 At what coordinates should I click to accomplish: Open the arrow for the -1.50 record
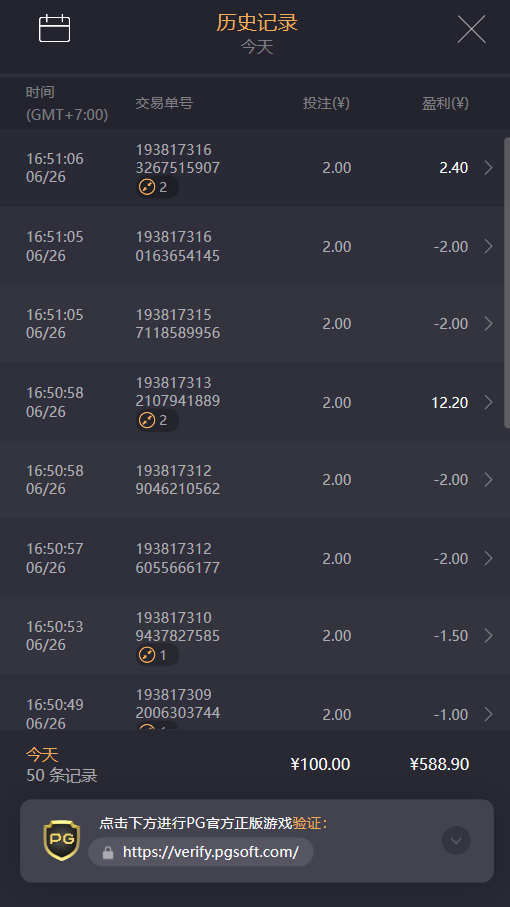489,636
